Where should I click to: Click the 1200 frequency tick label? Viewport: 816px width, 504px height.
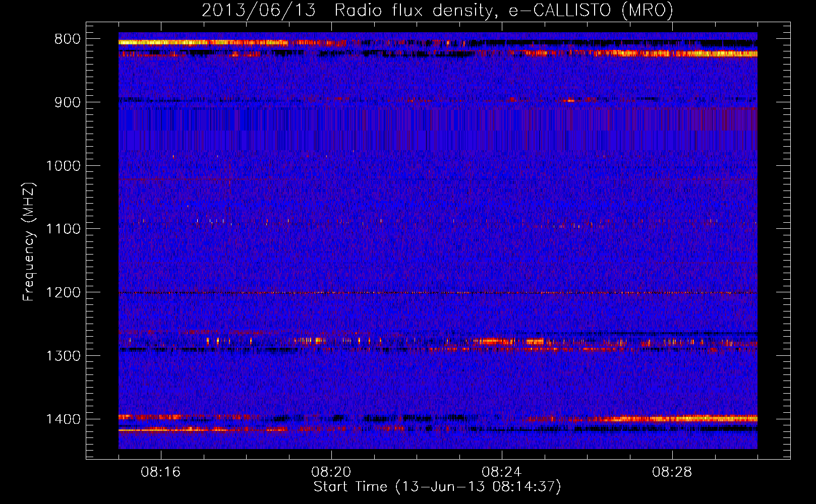63,293
